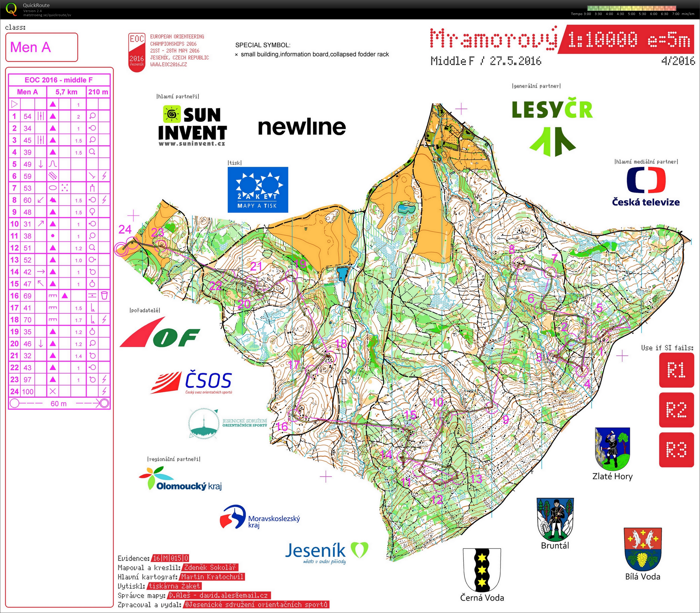The height and width of the screenshot is (613, 700).
Task: Click the 'Zdeněk Sokolář' mapper name
Action: (210, 567)
